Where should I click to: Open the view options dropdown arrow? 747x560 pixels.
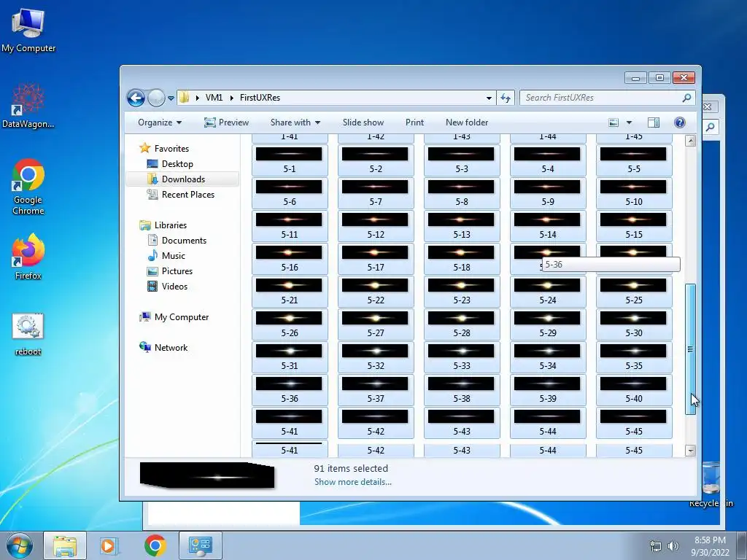pyautogui.click(x=629, y=122)
